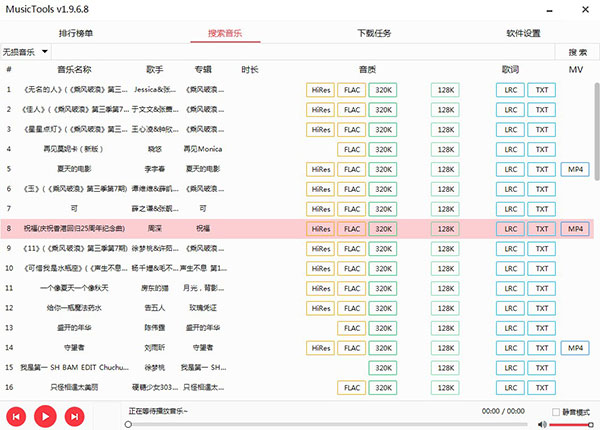Adjust the red volume slider

pos(570,424)
